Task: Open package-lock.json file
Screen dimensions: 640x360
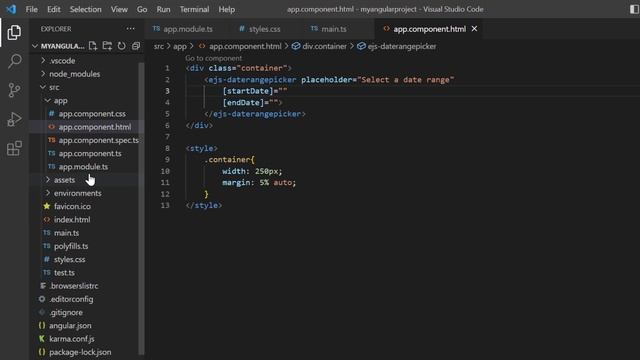Action: click(80, 352)
